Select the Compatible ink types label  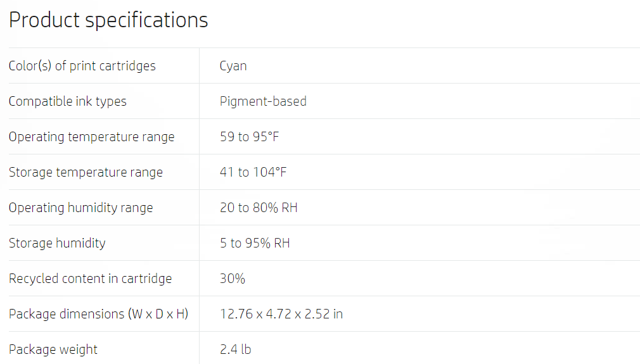tap(67, 101)
